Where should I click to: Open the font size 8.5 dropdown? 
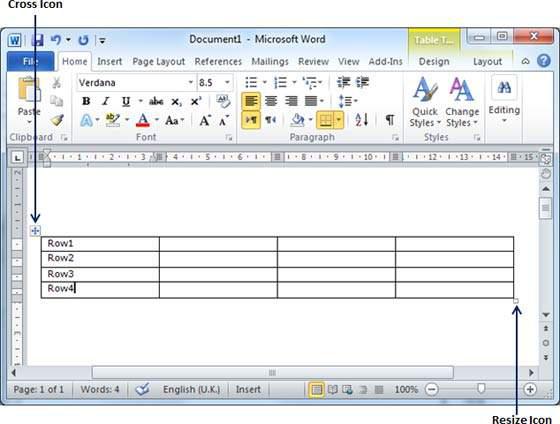tap(227, 83)
